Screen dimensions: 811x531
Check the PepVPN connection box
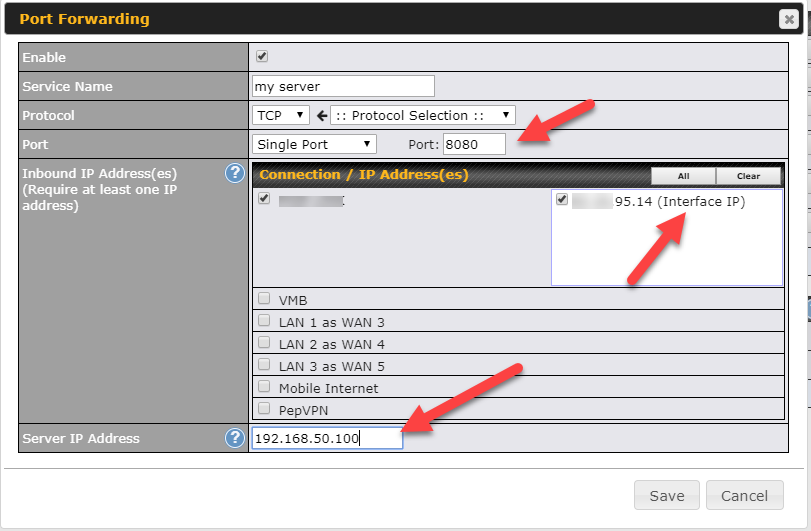[x=264, y=409]
